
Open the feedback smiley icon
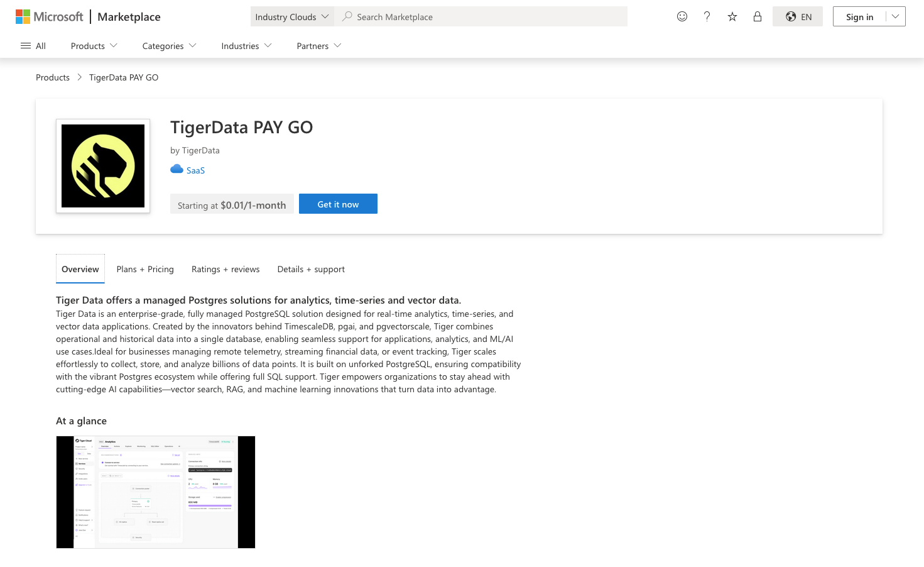[682, 16]
